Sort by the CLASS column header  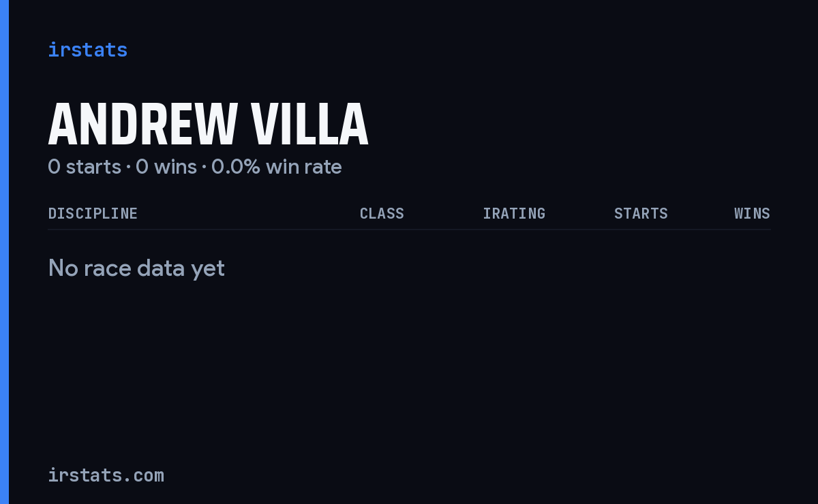[382, 213]
